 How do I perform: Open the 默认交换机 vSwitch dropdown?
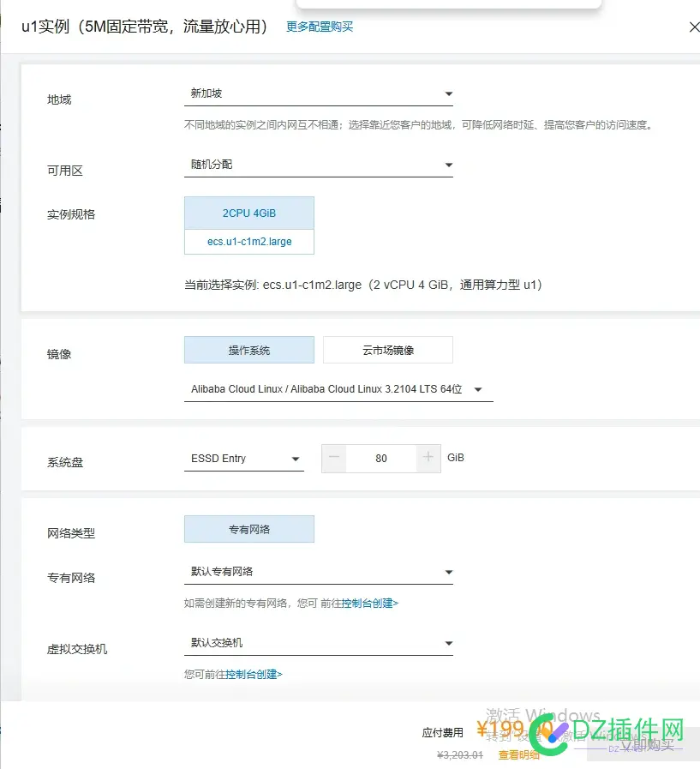(319, 643)
